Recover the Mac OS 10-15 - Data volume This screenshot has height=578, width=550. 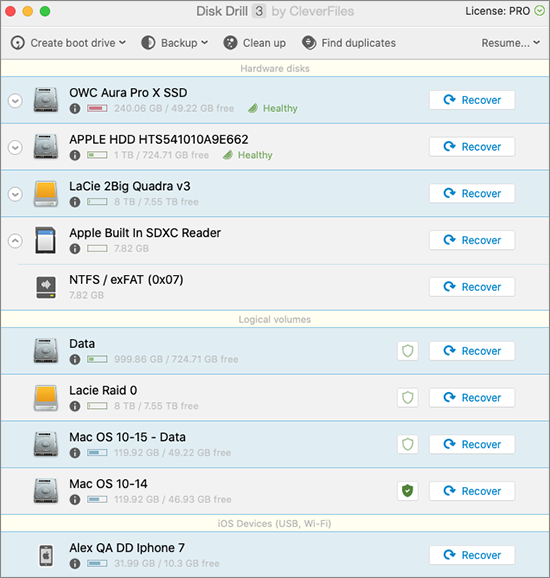tap(472, 444)
